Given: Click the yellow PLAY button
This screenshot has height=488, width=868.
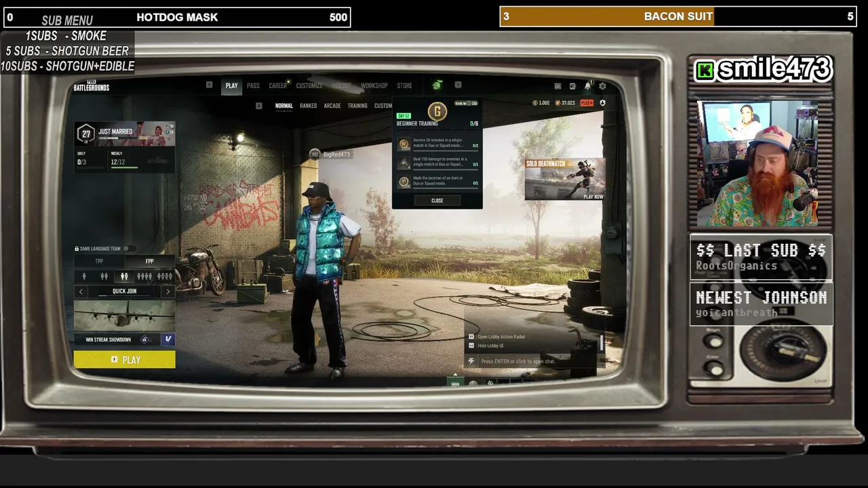Looking at the screenshot, I should [x=125, y=360].
